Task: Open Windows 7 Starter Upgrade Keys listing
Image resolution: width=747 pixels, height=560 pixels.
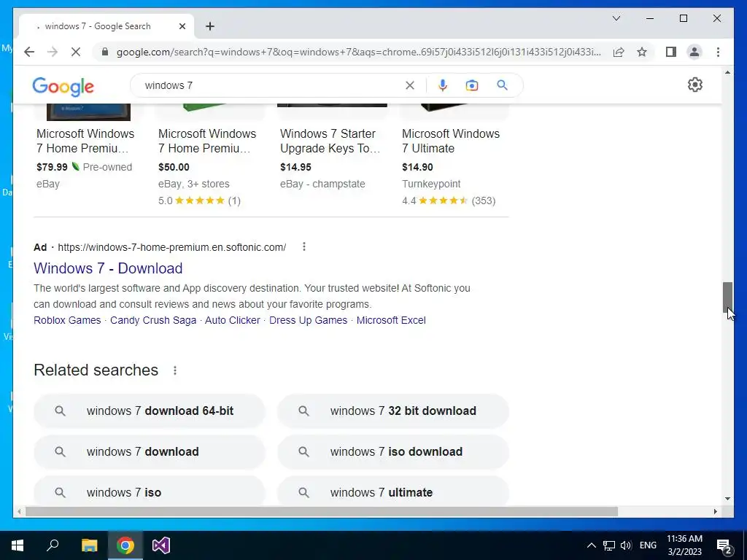Action: click(330, 141)
